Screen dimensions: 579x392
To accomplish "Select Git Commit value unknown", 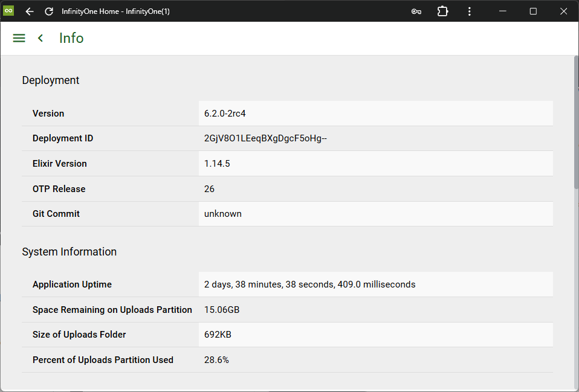I will tap(222, 214).
